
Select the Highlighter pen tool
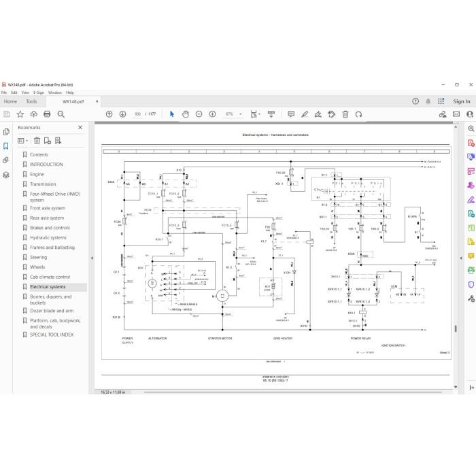(305, 114)
